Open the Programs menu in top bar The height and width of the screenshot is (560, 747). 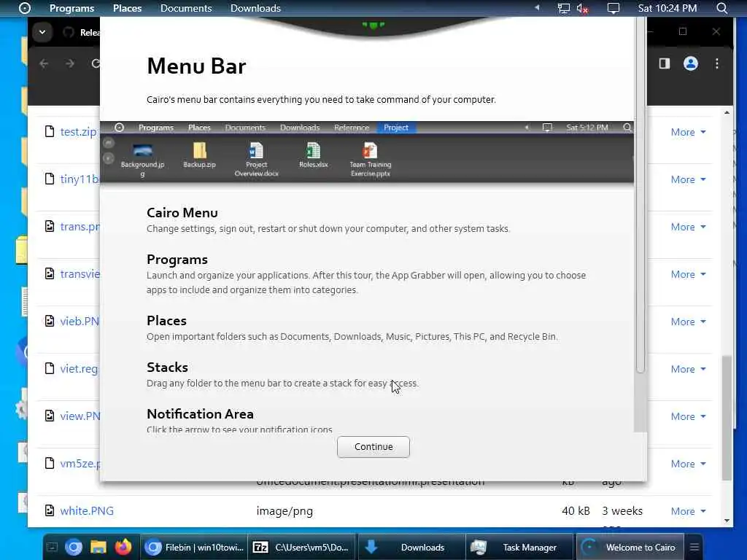point(72,8)
